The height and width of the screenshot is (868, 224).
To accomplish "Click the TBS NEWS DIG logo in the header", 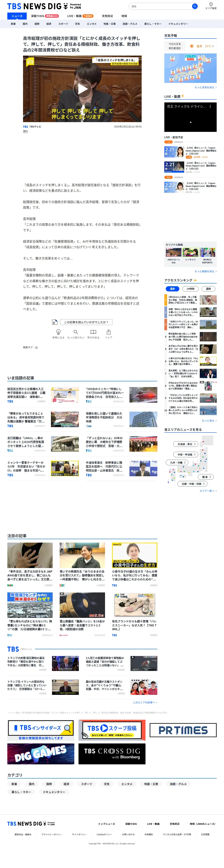I will pyautogui.click(x=44, y=6).
